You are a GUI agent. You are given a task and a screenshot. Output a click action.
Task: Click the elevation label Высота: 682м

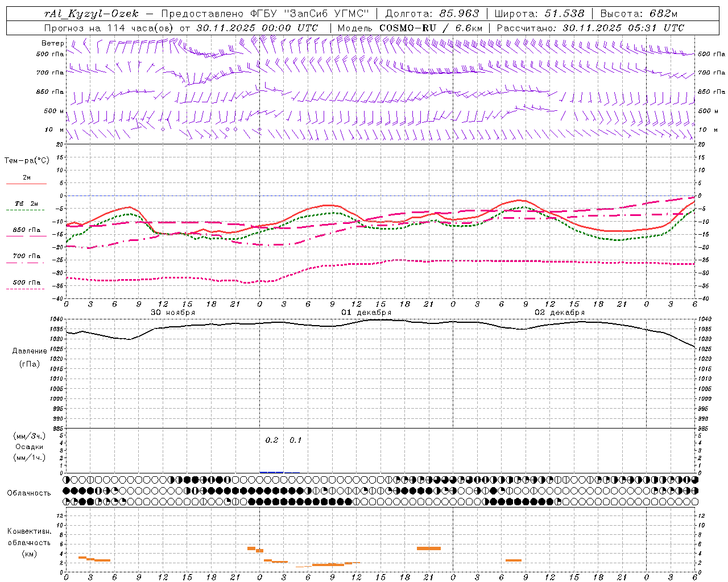point(639,14)
